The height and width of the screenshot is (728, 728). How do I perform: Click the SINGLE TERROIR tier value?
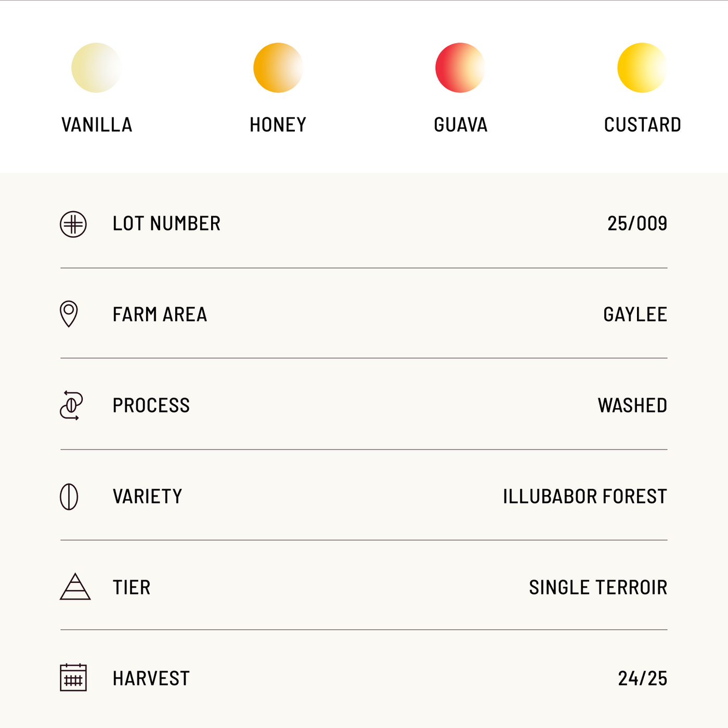click(598, 588)
